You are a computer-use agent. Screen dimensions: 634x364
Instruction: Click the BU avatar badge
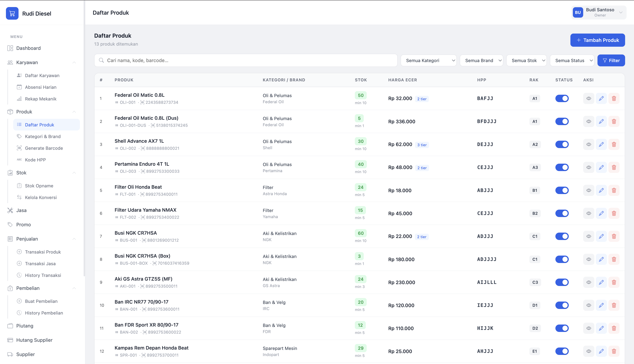pyautogui.click(x=578, y=12)
